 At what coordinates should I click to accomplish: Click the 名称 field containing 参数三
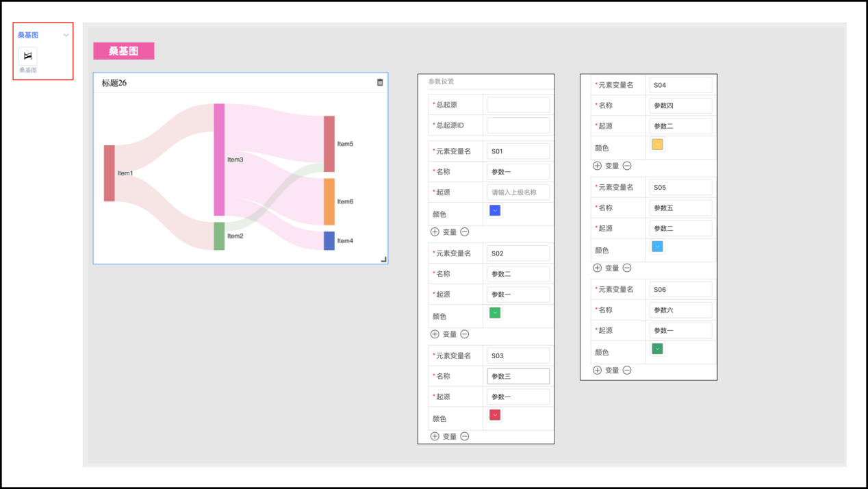point(518,376)
